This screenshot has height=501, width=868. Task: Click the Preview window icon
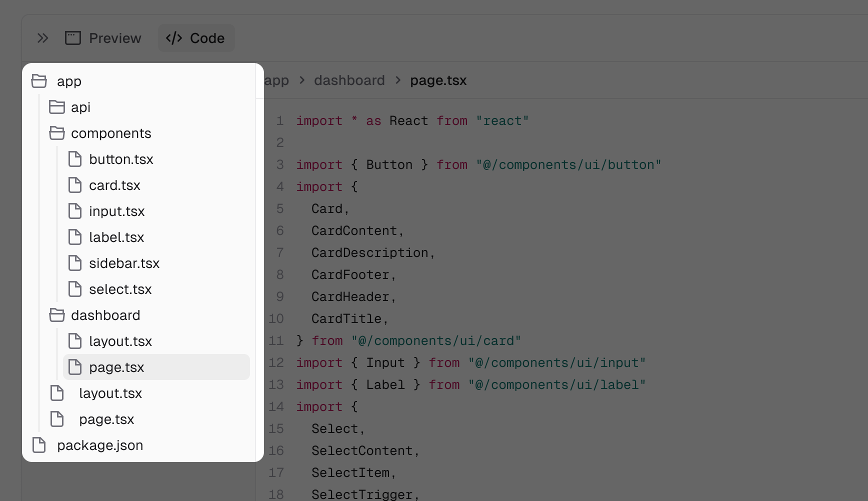73,38
